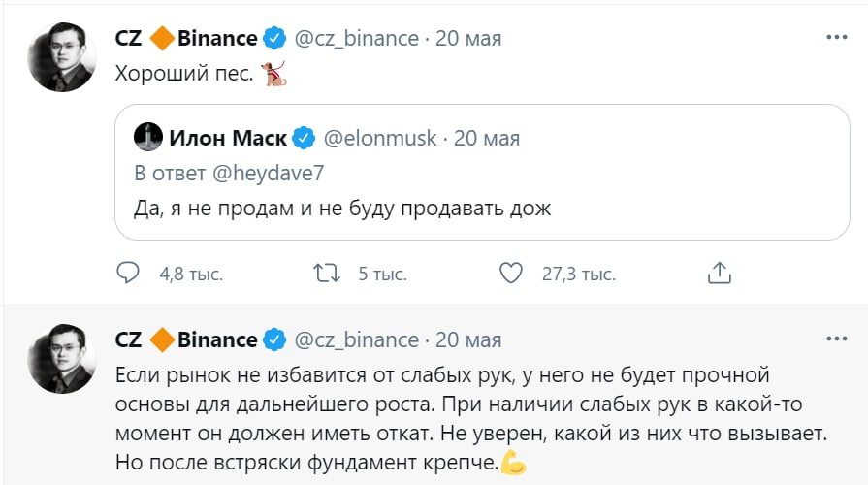
Task: Click the retweet icon showing 5 тыс.
Action: coord(327,274)
